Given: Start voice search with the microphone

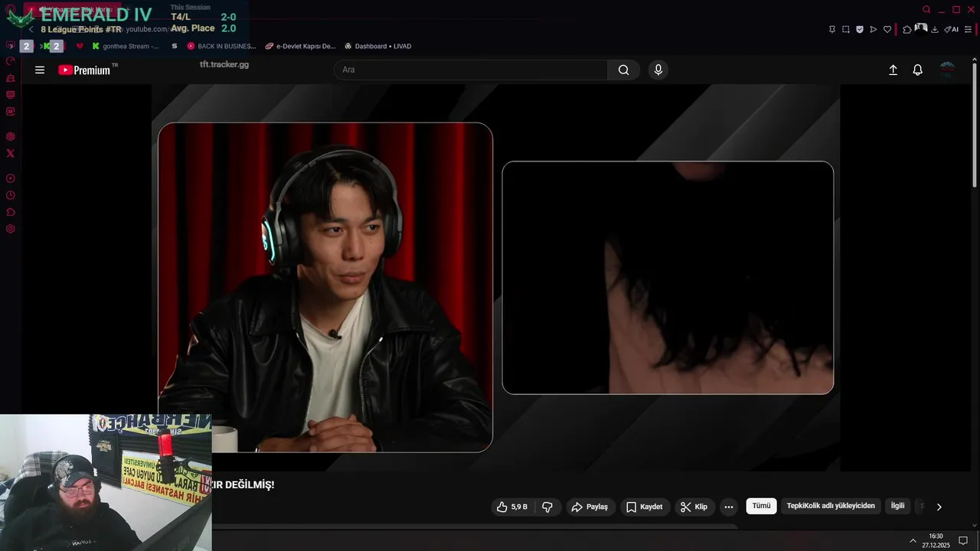Looking at the screenshot, I should click(658, 70).
